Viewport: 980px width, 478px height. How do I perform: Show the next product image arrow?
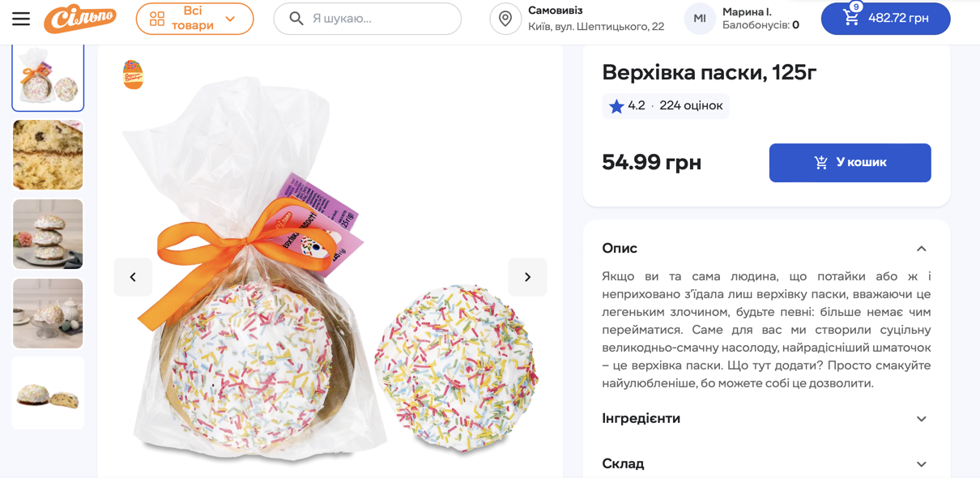pyautogui.click(x=527, y=277)
